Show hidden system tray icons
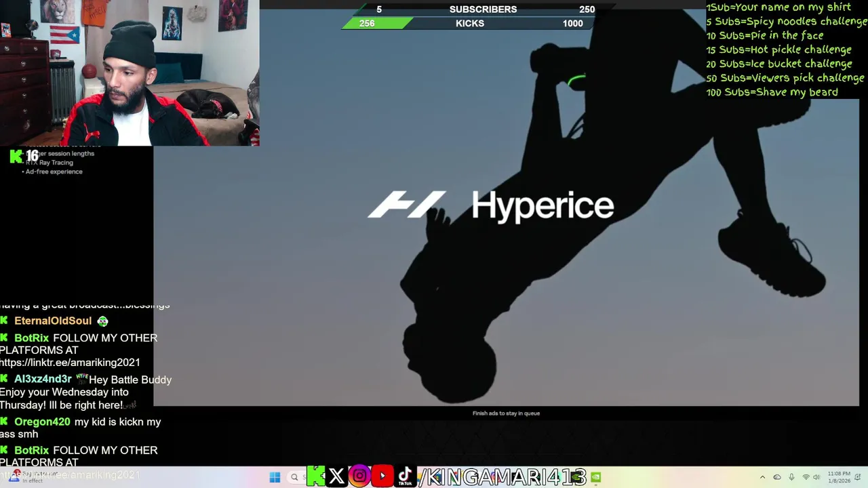Screen dimensions: 868x488 (x=762, y=477)
